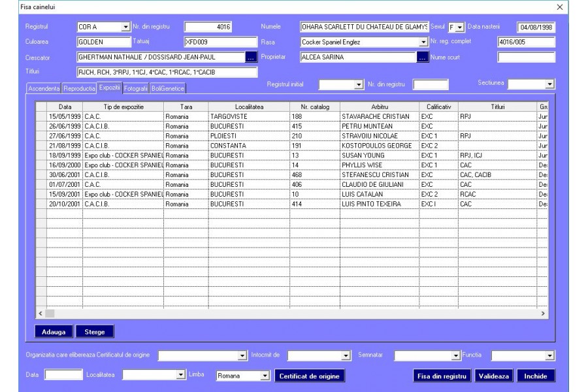Open the Intocmit de dropdown
Screen dimensions: 588x392
coord(346,355)
